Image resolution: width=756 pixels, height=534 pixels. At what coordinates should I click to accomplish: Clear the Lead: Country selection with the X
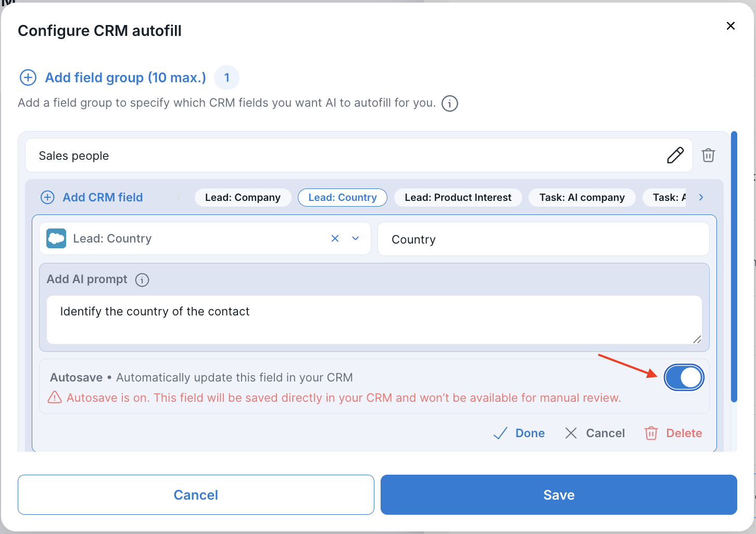335,238
